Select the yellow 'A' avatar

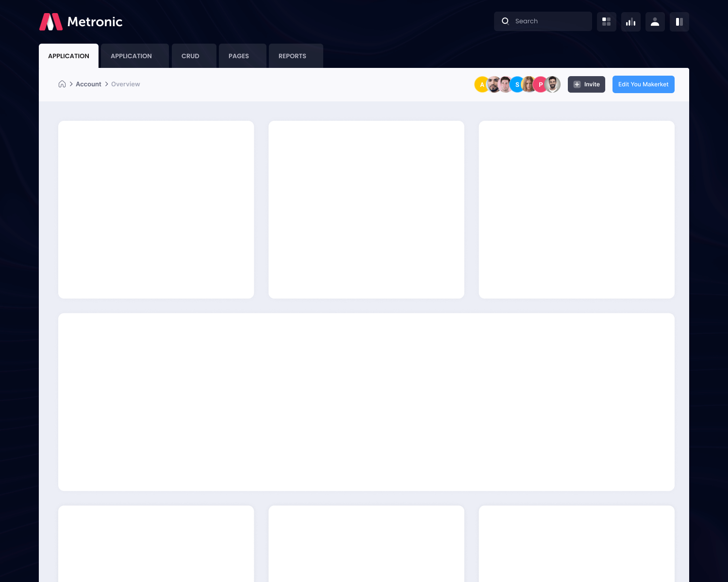(480, 84)
